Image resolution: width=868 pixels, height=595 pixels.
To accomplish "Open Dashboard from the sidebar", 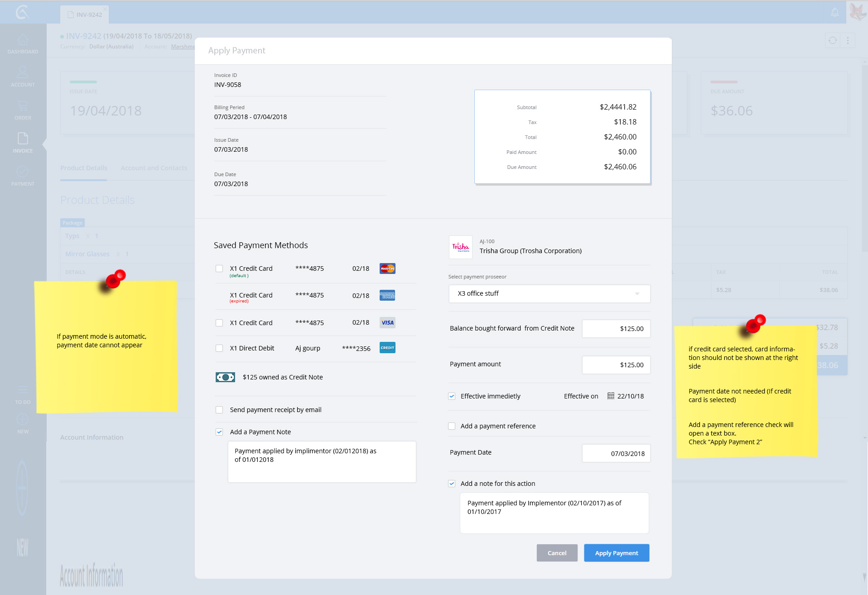I will (23, 44).
